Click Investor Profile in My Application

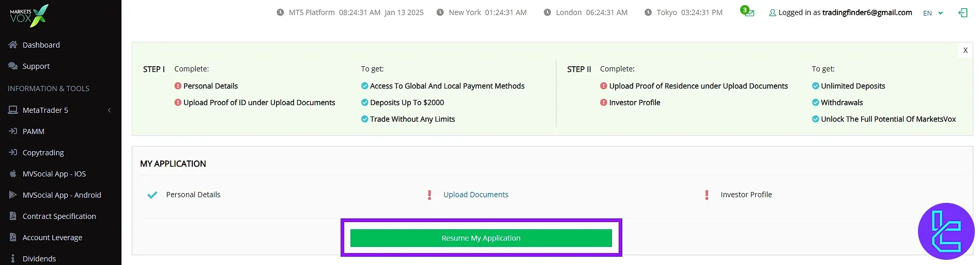click(746, 195)
